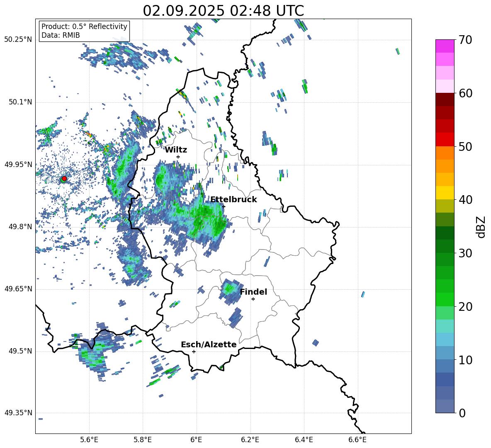Click the colorbar 70 tick label
This screenshot has height=448, width=491.
[465, 40]
